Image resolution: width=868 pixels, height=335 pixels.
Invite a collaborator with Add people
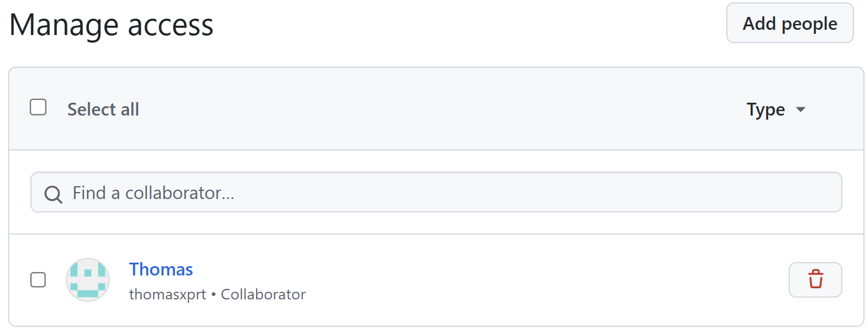(x=789, y=23)
